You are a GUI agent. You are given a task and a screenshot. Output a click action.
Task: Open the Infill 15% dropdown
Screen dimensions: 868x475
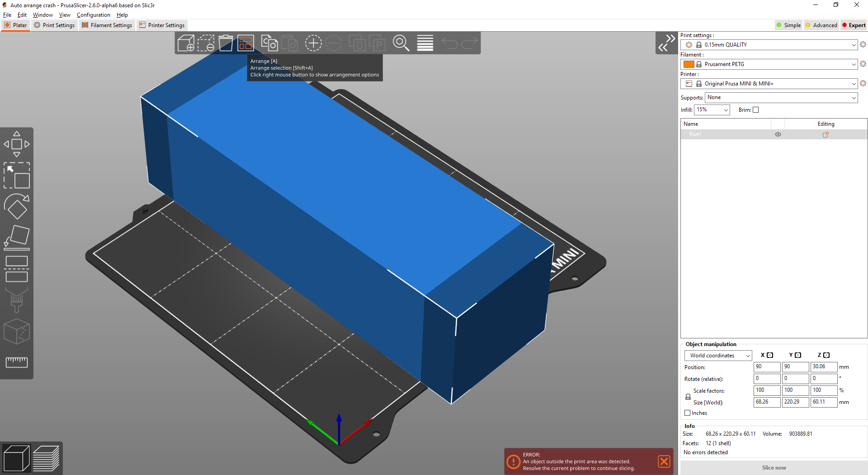pyautogui.click(x=712, y=109)
